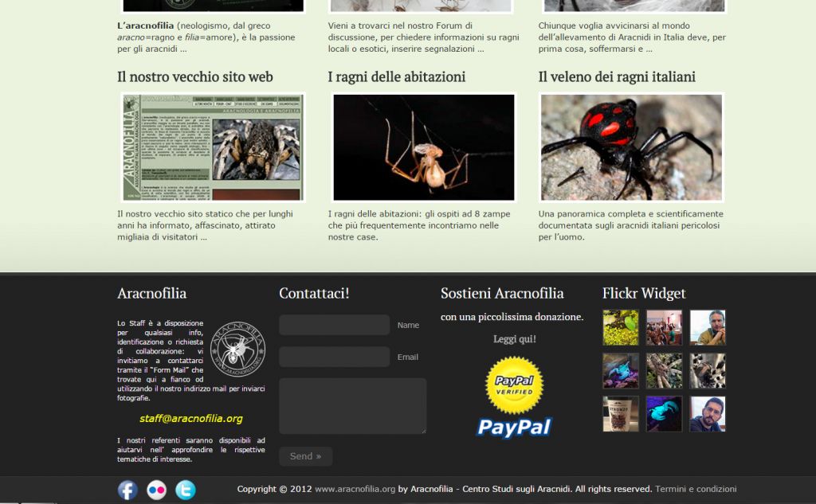Open the Facebook page icon
Screen dimensions: 816x504
point(127,490)
